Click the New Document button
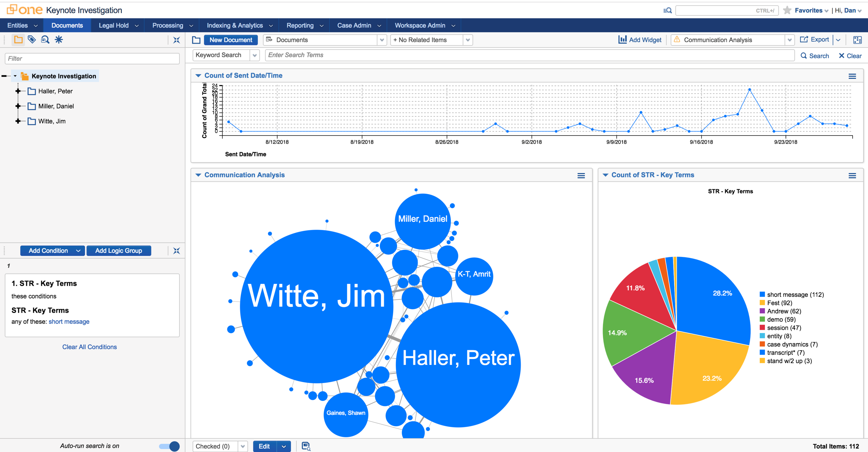Screen dimensions: 868x452 (x=231, y=40)
